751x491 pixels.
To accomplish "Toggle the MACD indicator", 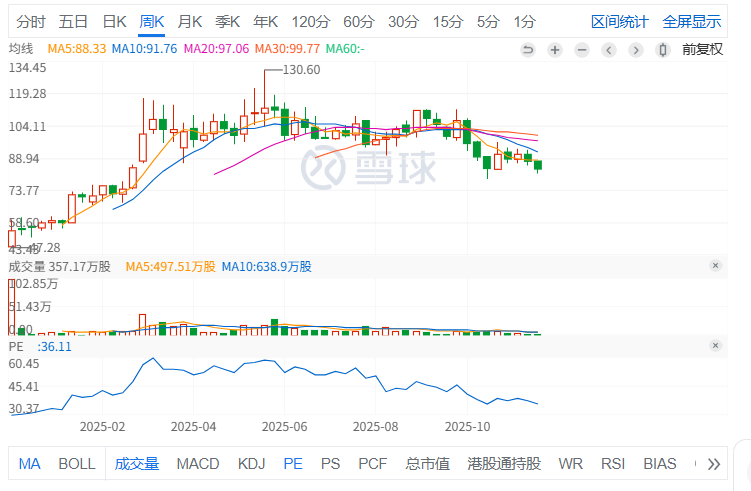I will pyautogui.click(x=198, y=464).
